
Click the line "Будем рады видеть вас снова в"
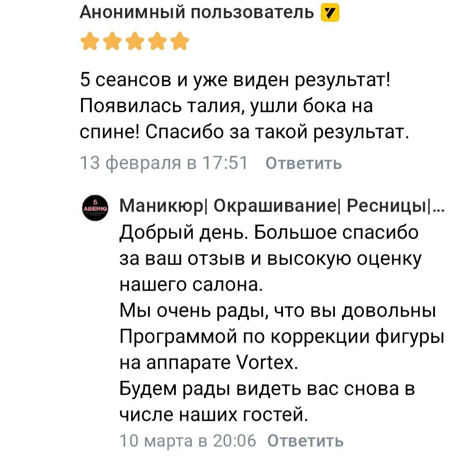tap(268, 389)
